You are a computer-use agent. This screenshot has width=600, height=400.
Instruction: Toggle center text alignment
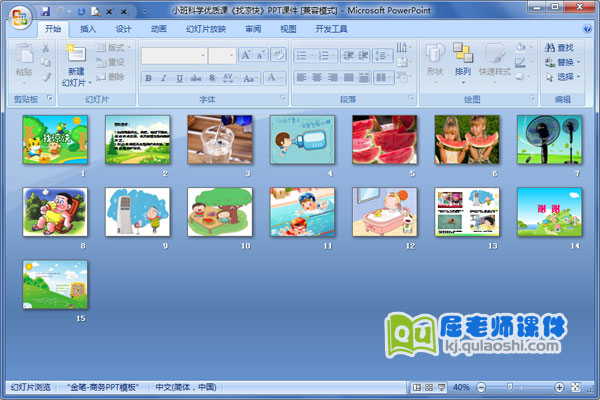pos(317,78)
